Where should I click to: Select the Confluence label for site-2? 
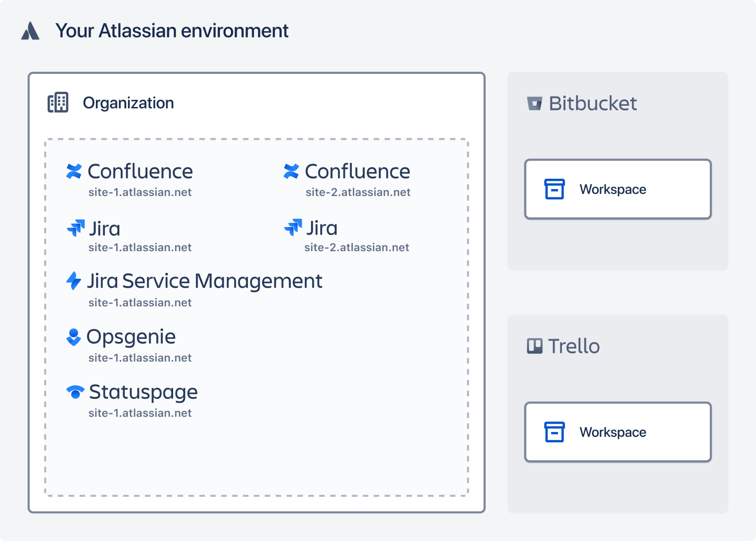(357, 171)
